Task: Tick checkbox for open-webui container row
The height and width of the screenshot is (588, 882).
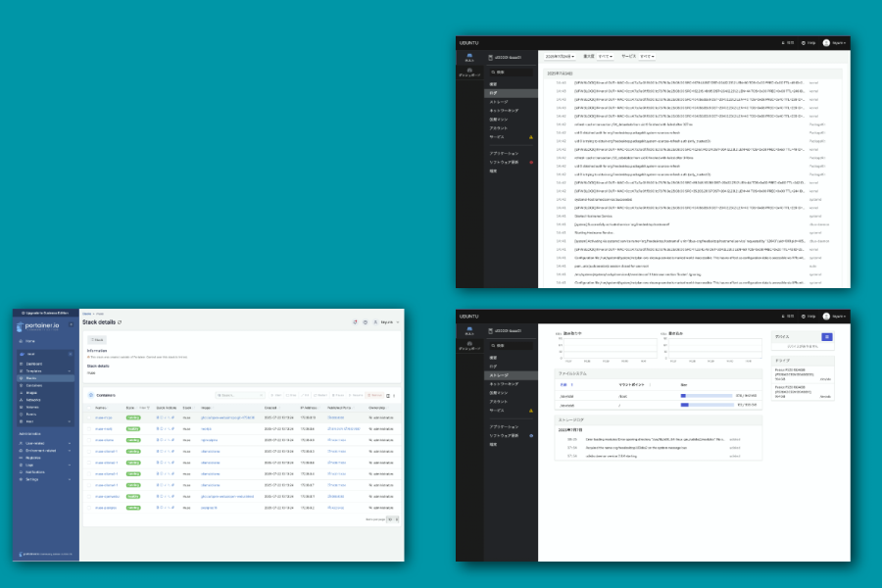Action: tap(89, 496)
